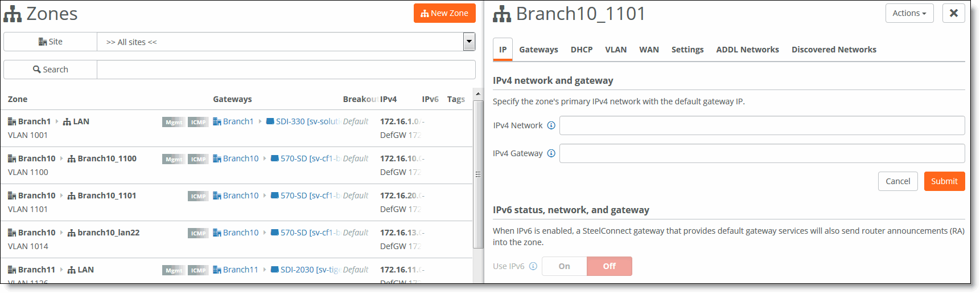Select the Off option for Use IPv6
This screenshot has width=980, height=293.
(x=609, y=266)
